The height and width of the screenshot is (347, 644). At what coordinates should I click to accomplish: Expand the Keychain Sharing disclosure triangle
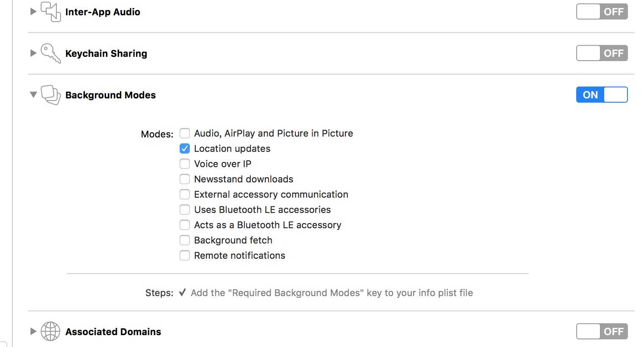tap(33, 53)
